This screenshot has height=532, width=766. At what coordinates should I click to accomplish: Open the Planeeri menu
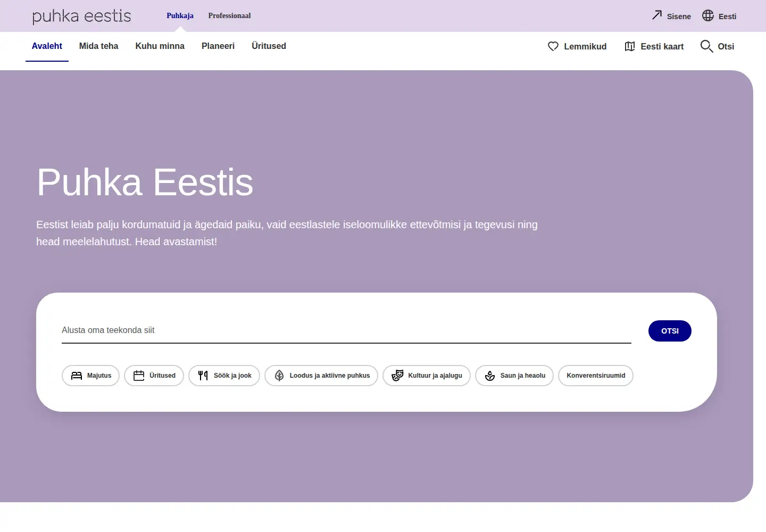pos(218,46)
